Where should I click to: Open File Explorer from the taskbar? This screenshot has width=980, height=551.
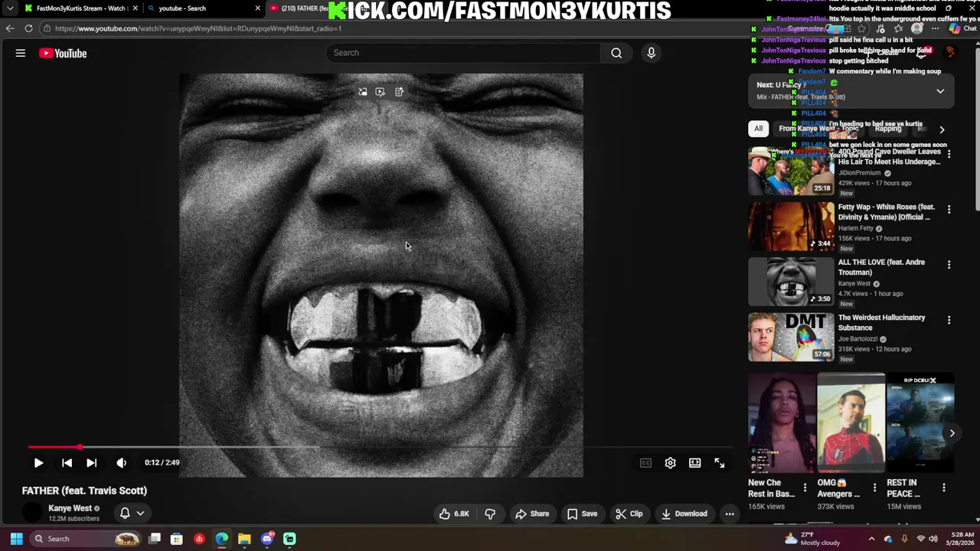(x=244, y=539)
